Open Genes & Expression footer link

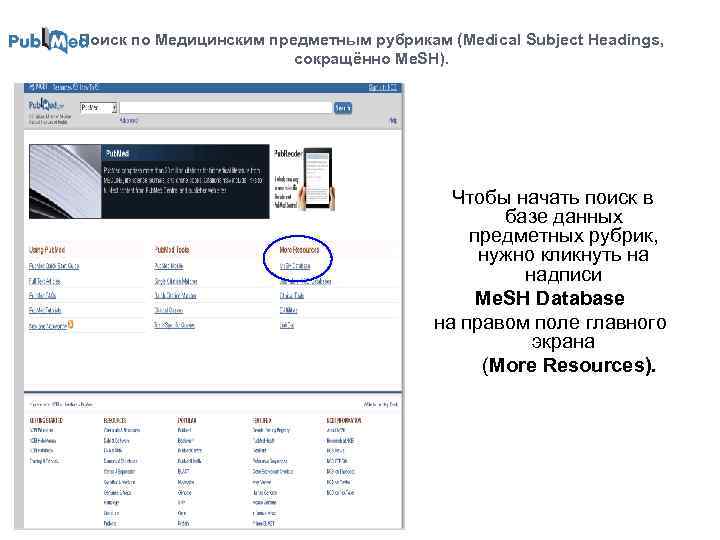pos(119,472)
